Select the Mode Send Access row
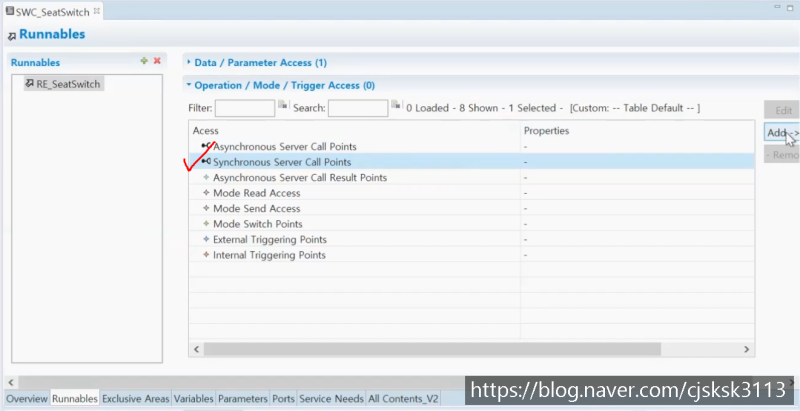800x411 pixels. click(x=471, y=208)
